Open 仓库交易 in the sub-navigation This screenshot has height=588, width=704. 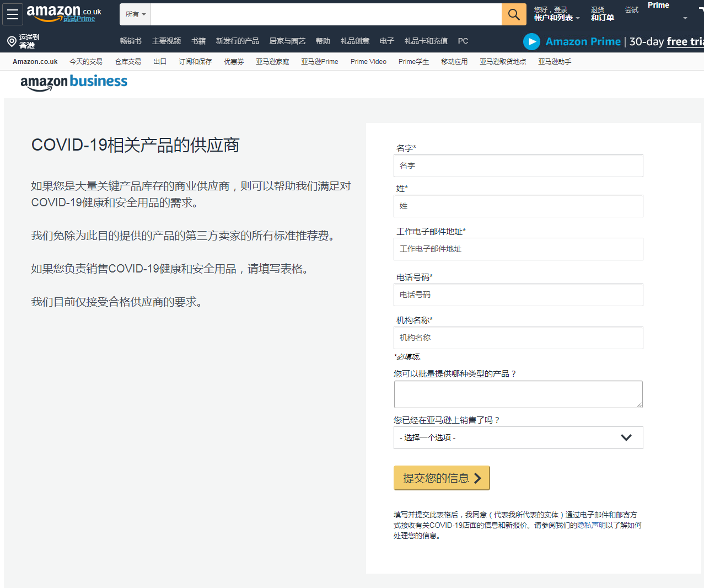coord(128,62)
